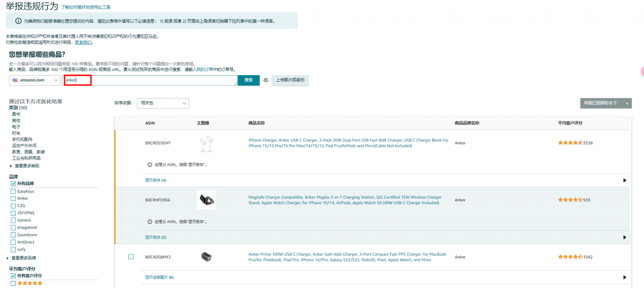
Task: Click the 搜索 button
Action: (x=248, y=80)
